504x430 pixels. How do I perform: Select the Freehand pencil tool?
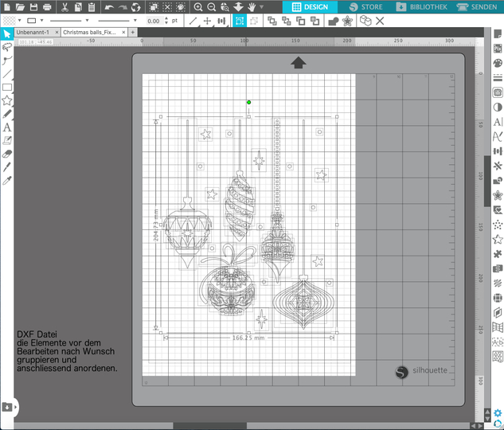point(7,114)
